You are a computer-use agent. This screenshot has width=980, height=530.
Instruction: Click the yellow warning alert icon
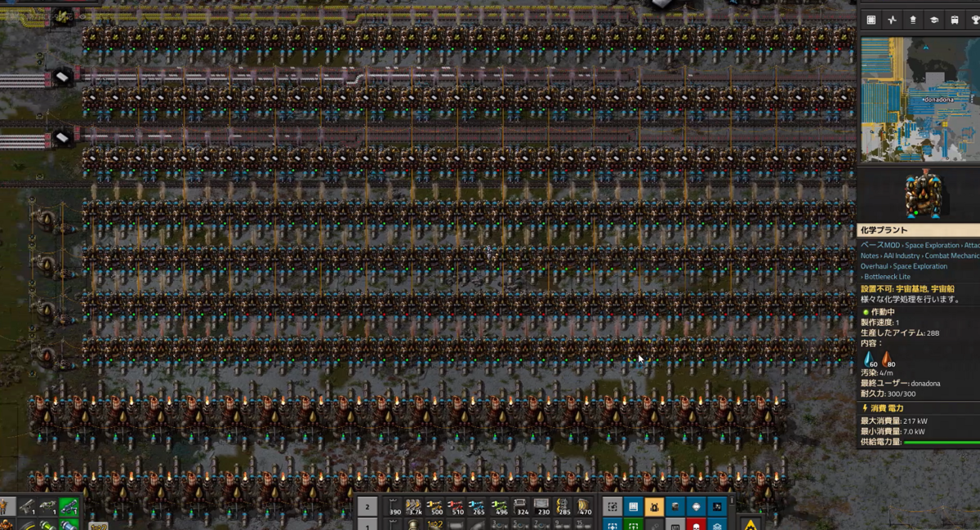(x=750, y=523)
